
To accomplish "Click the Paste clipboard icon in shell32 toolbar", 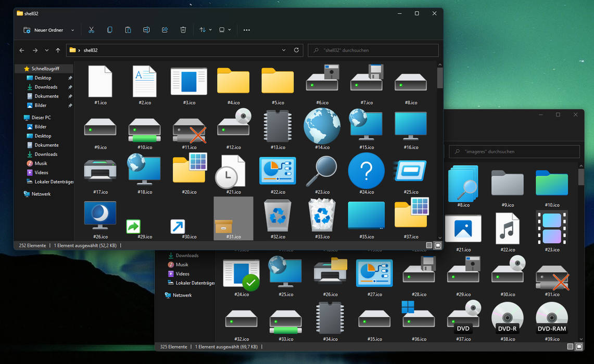I will tap(128, 30).
